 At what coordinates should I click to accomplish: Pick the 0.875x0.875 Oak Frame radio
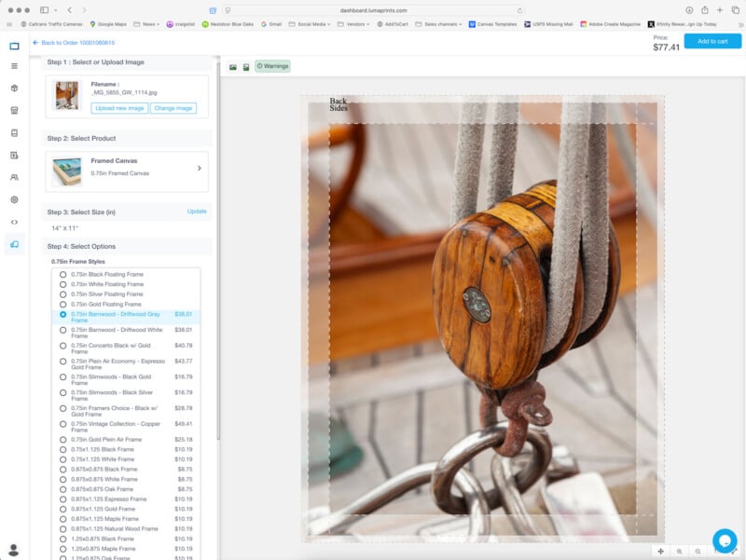[63, 489]
